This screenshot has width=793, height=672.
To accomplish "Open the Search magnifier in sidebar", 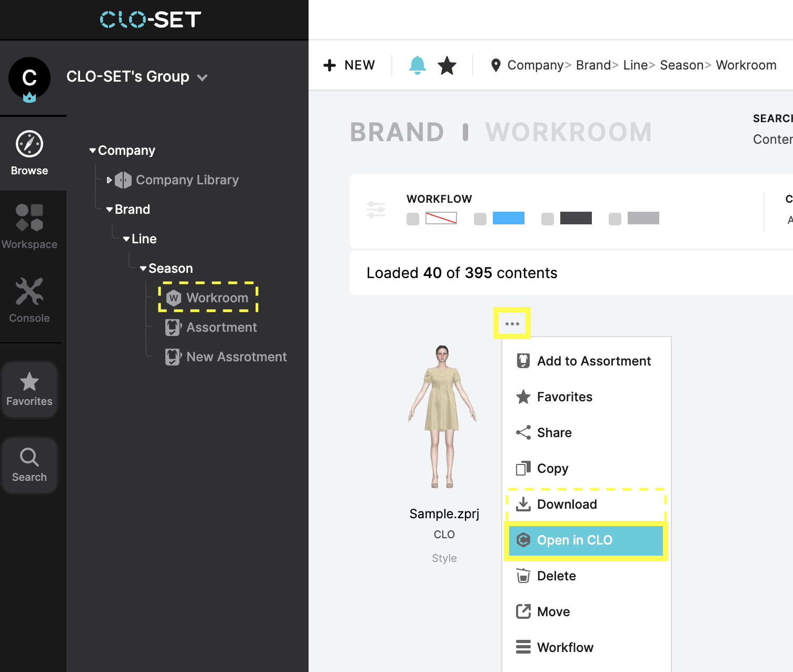I will tap(29, 457).
